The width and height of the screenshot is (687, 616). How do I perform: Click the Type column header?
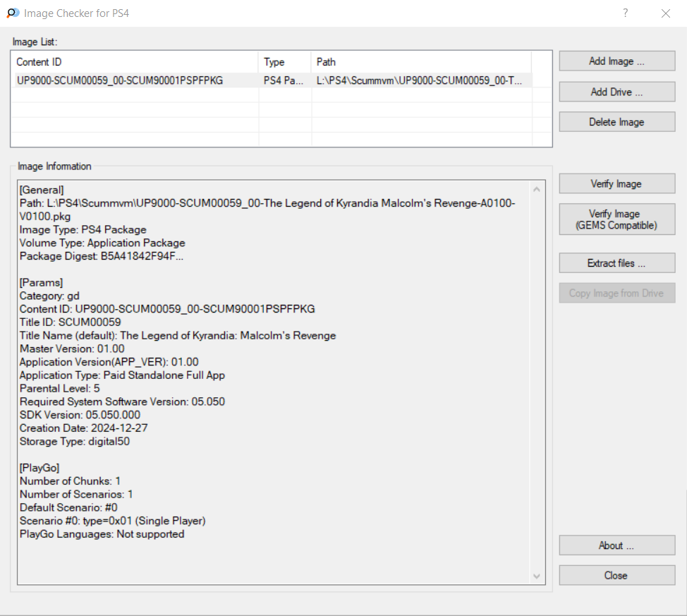click(x=285, y=62)
